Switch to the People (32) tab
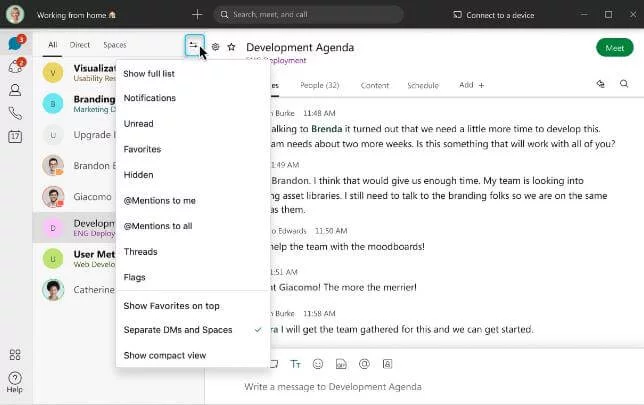Screen dimensions: 644x405 [x=320, y=85]
